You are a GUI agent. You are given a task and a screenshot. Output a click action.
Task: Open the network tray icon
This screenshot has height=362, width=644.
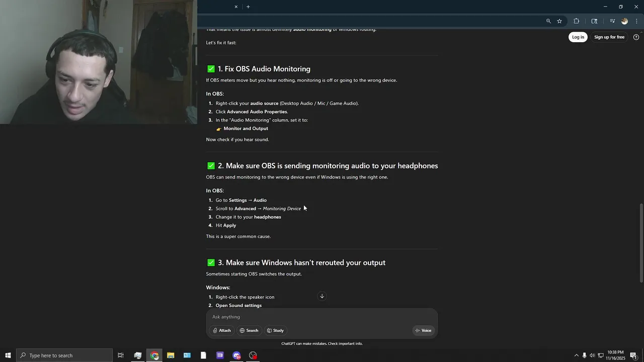point(600,355)
